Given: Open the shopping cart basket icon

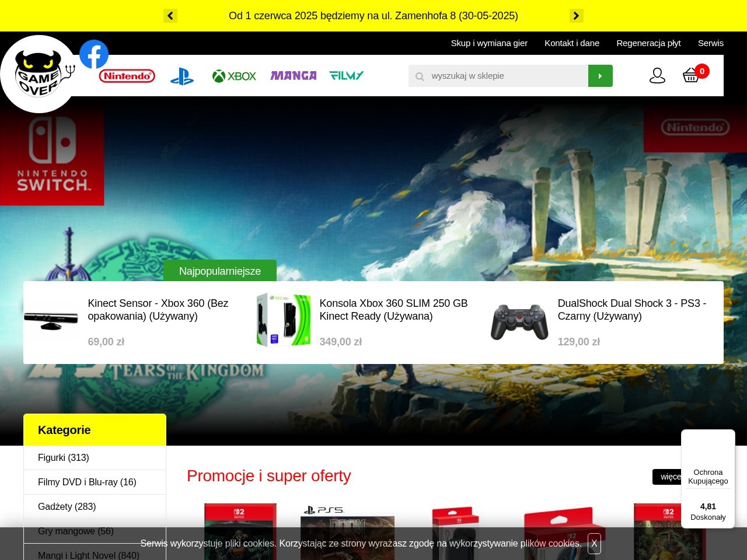Looking at the screenshot, I should pyautogui.click(x=690, y=75).
